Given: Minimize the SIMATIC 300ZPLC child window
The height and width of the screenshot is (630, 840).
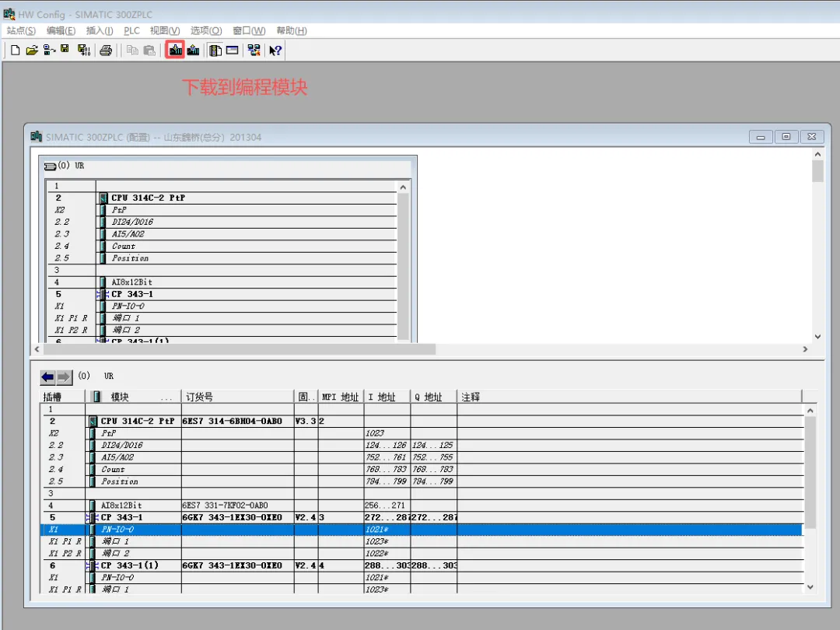Looking at the screenshot, I should click(760, 137).
